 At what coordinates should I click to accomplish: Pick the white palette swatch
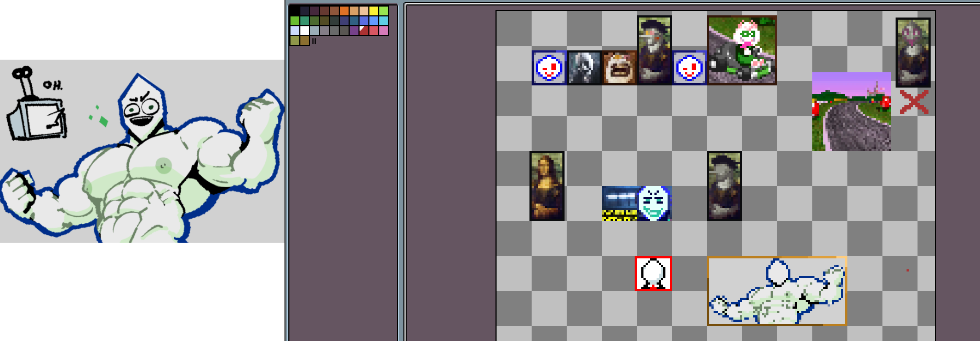coord(305,31)
